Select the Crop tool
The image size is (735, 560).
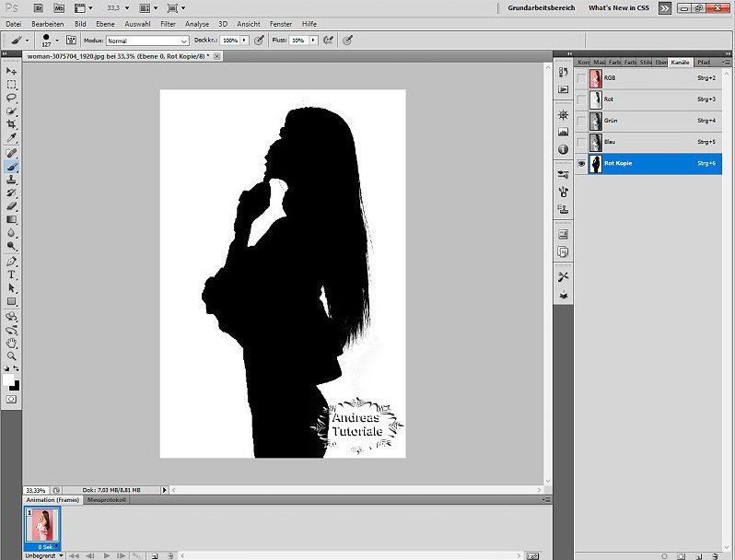tap(11, 124)
